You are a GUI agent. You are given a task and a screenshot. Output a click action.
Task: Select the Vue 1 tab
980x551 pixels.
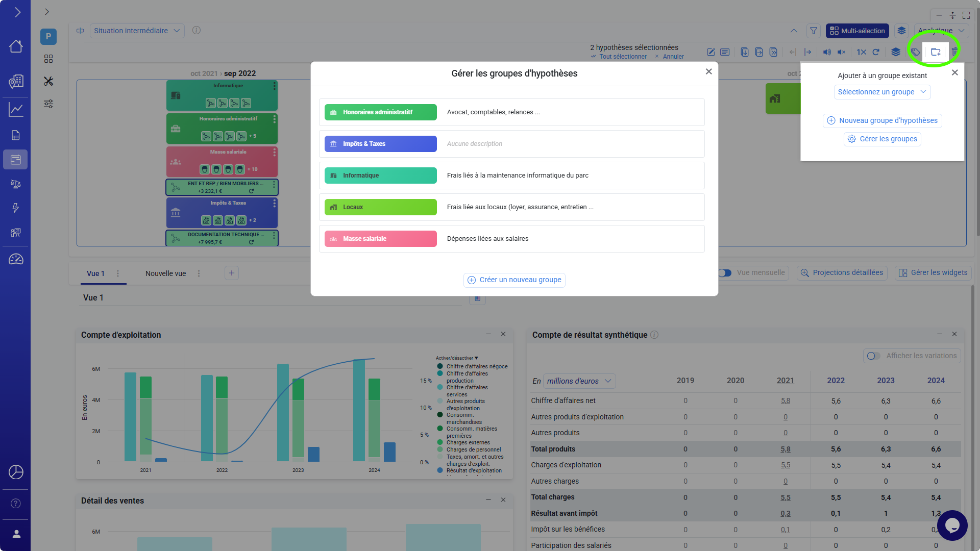coord(95,273)
